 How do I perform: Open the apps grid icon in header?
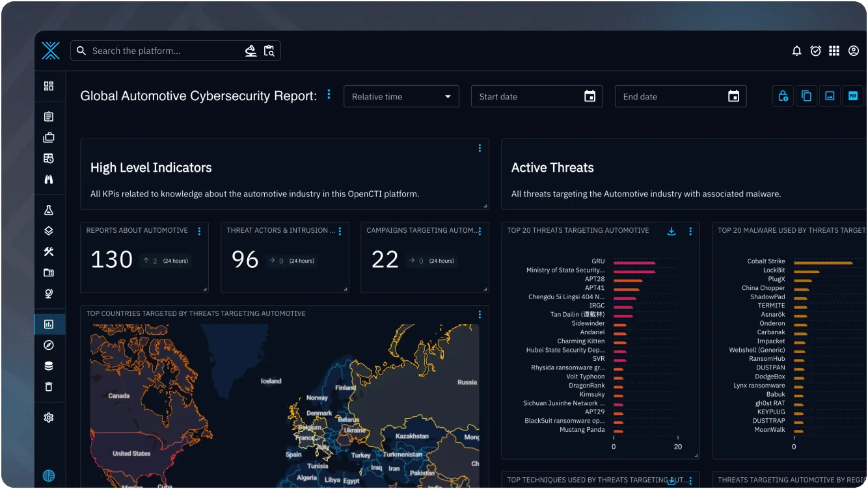834,51
